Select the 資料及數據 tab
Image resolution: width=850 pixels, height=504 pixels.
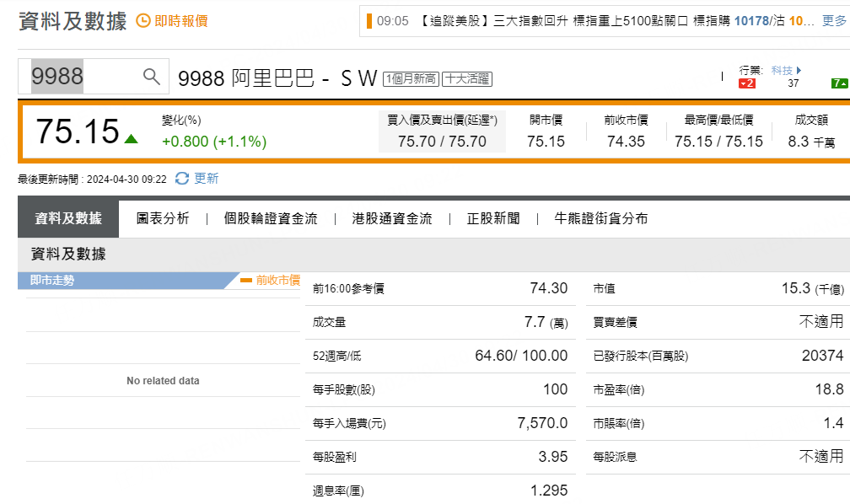coord(68,218)
